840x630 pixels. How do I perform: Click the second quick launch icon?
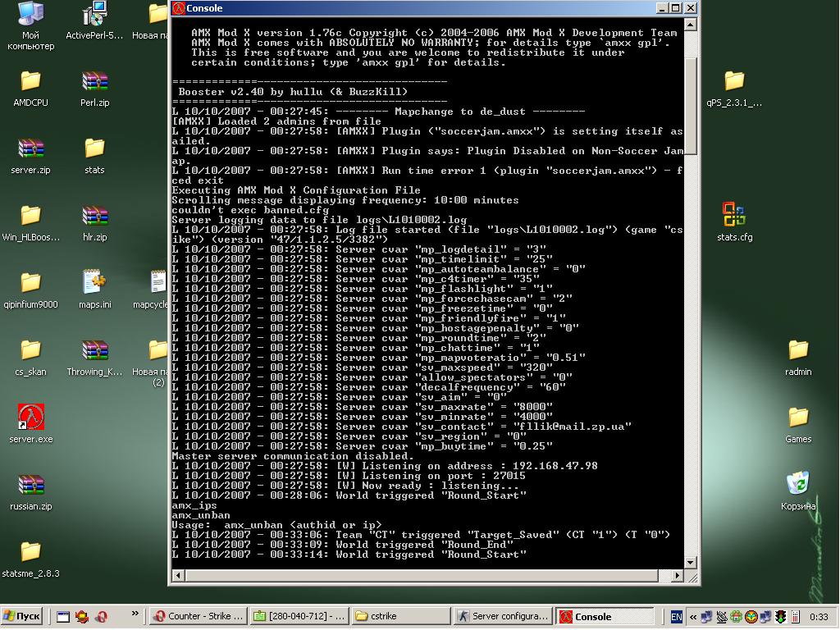[82, 617]
